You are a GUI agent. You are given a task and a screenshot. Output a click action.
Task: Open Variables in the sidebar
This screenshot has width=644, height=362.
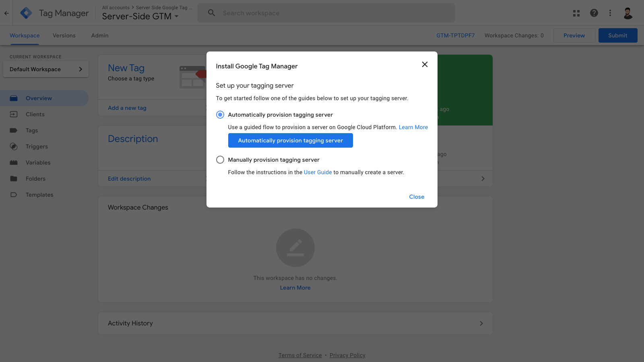[x=44, y=162]
